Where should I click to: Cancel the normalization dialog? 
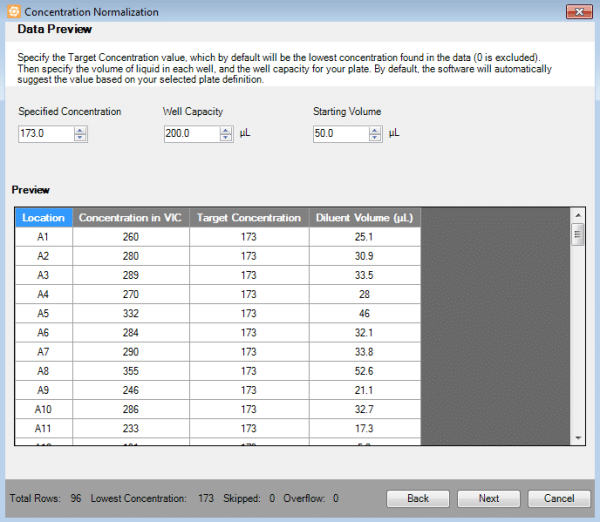[x=559, y=498]
